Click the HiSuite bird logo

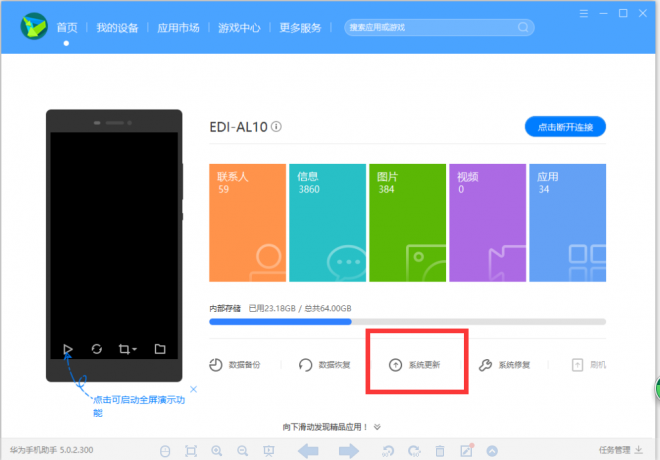pos(34,26)
